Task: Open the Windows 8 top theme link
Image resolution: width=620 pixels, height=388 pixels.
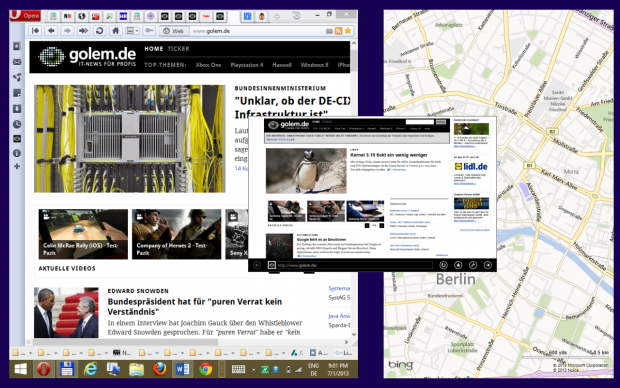Action: (314, 65)
